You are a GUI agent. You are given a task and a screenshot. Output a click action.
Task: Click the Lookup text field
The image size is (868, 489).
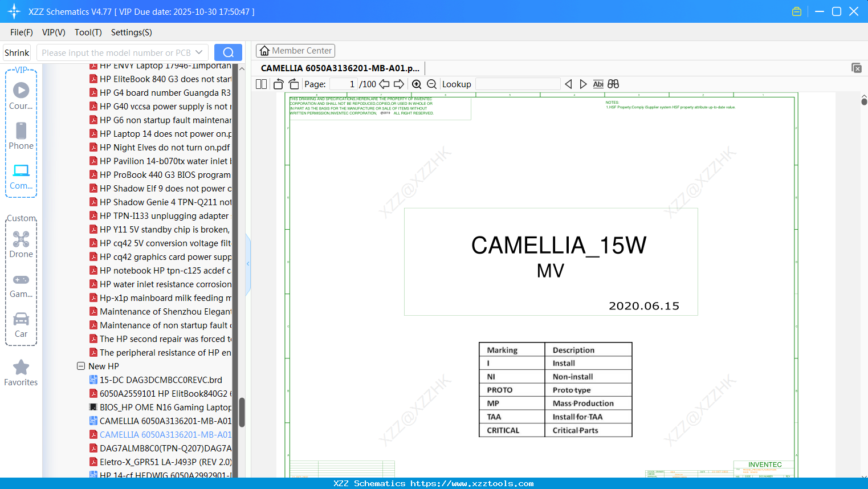517,84
